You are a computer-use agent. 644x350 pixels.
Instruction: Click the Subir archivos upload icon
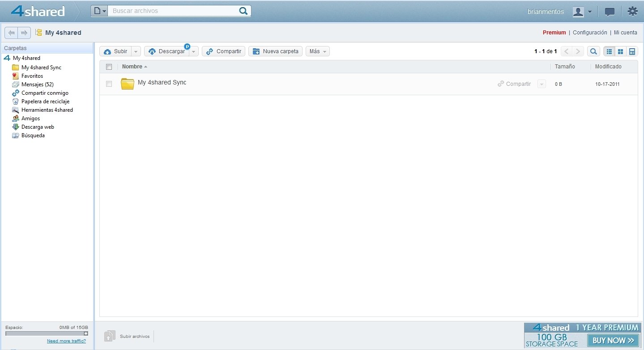point(110,336)
